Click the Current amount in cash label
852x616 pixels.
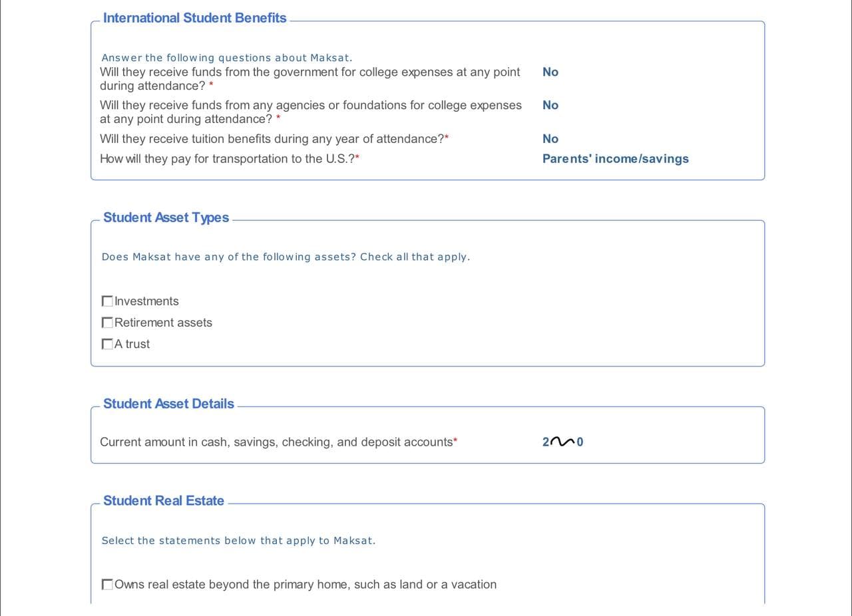coord(278,442)
